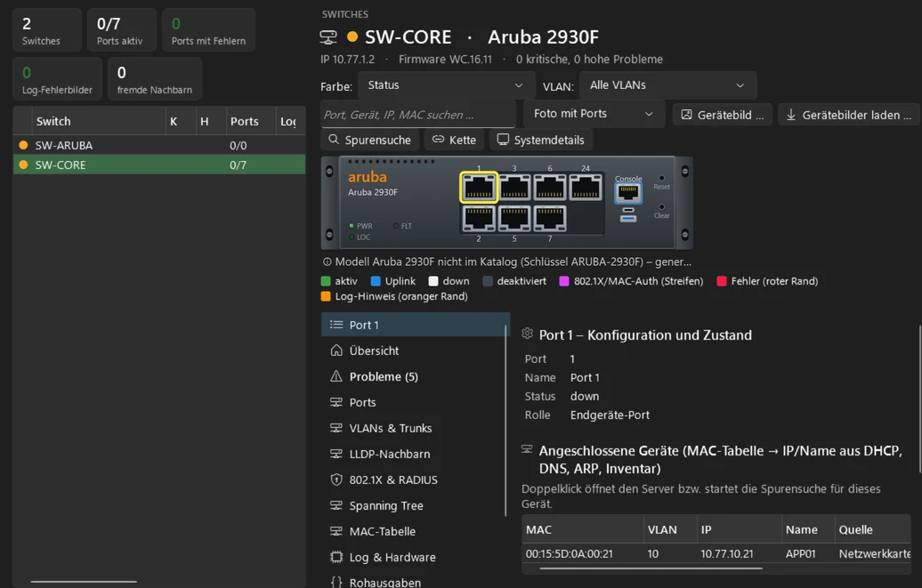Select port 2 on the switch image
The image size is (922, 588).
click(x=479, y=218)
